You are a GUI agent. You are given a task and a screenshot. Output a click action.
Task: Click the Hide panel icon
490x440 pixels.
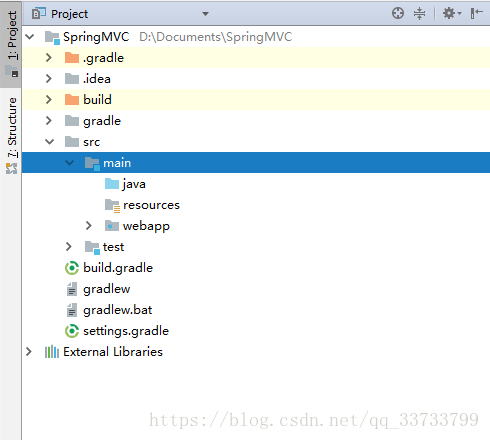coord(477,14)
